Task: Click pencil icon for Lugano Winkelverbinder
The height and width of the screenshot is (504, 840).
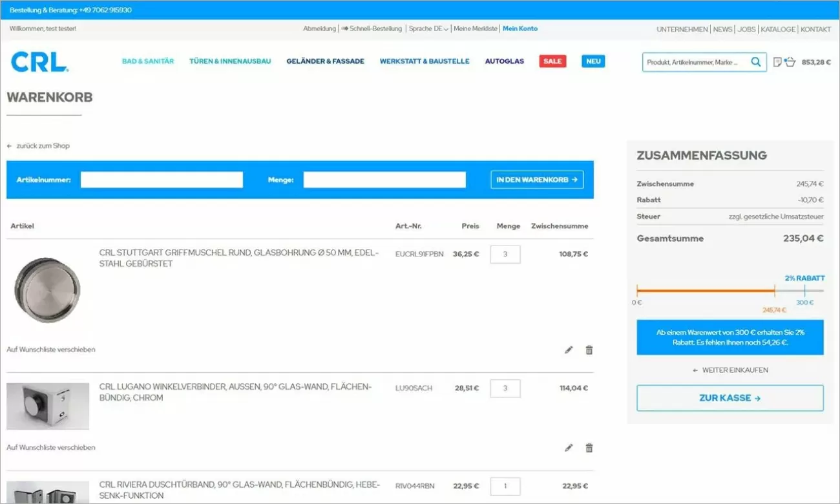Action: (569, 447)
